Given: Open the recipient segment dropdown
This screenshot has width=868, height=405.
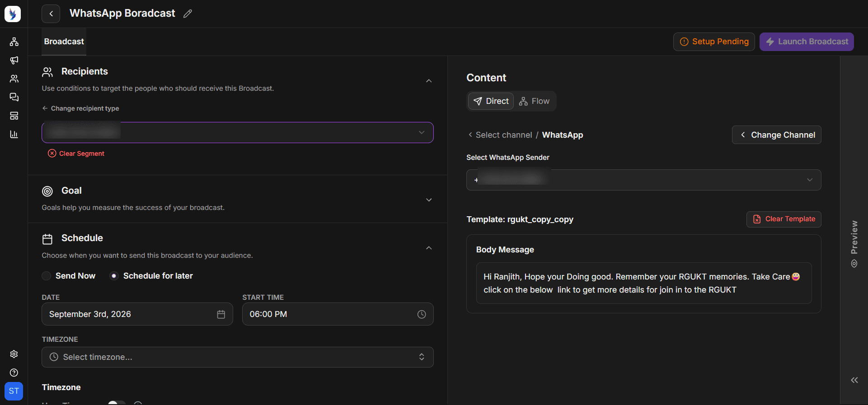Looking at the screenshot, I should pos(238,132).
